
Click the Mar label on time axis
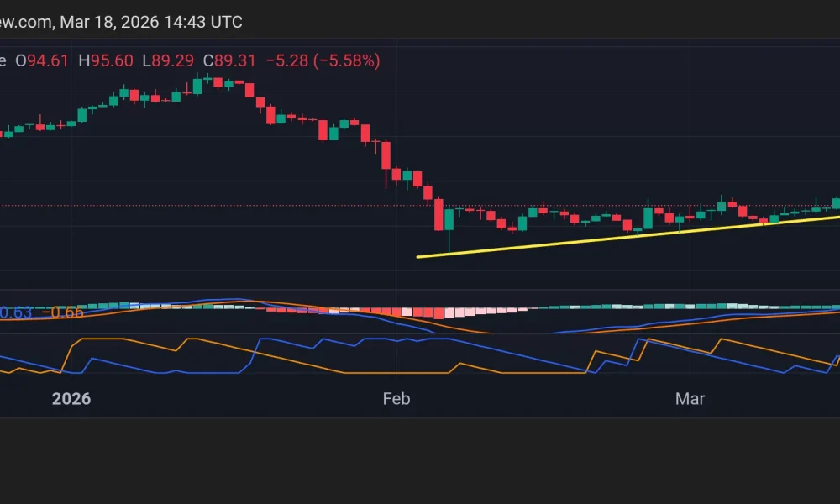coord(690,399)
